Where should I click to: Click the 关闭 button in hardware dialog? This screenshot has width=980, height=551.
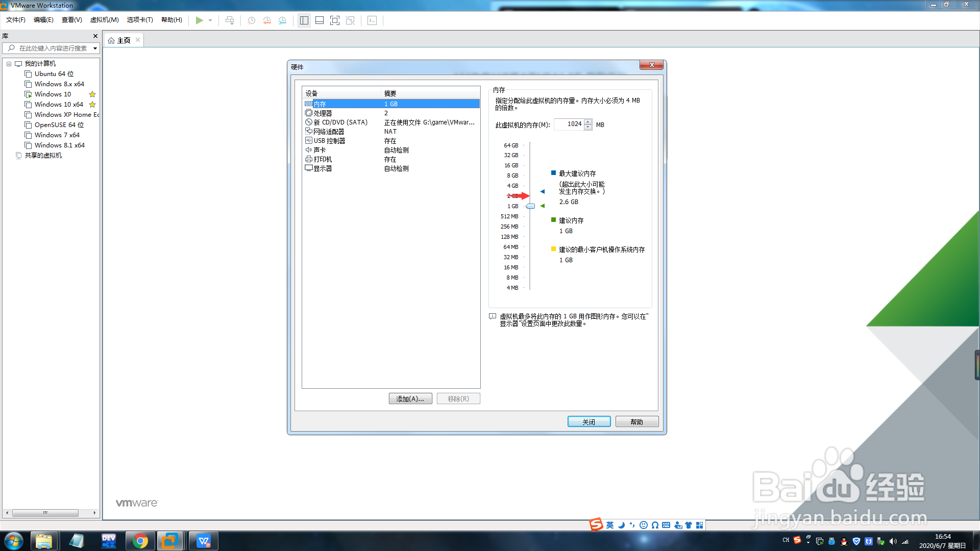[589, 421]
